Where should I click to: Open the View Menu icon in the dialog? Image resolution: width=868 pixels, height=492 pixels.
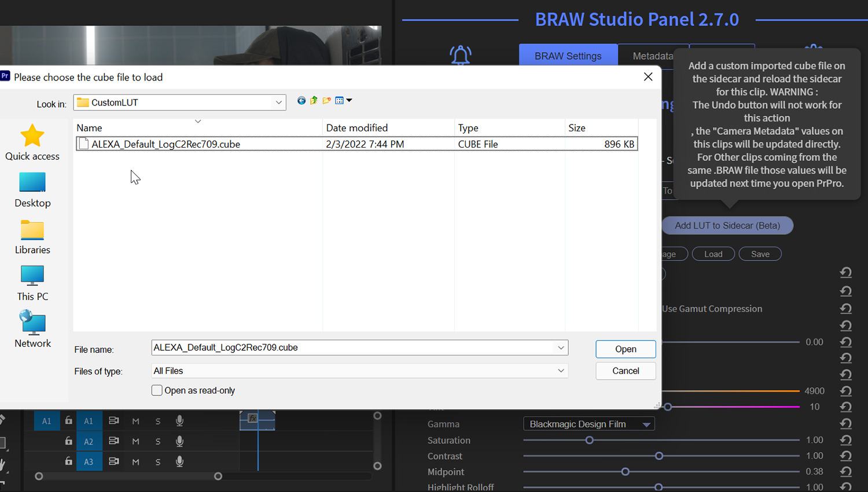click(341, 100)
